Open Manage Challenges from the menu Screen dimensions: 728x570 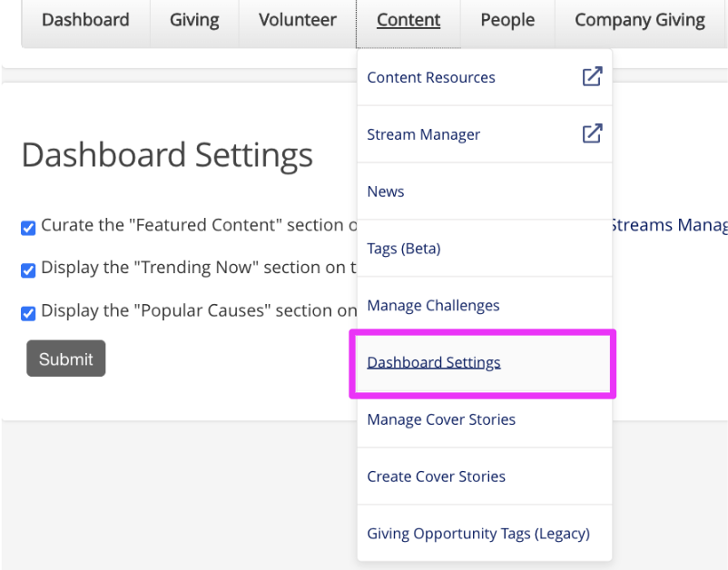pyautogui.click(x=485, y=306)
